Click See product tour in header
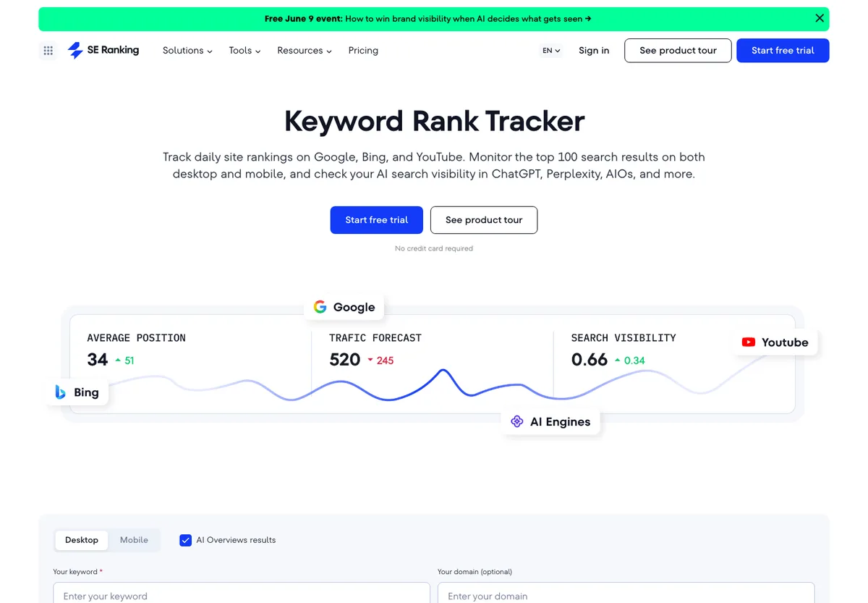 click(x=678, y=51)
